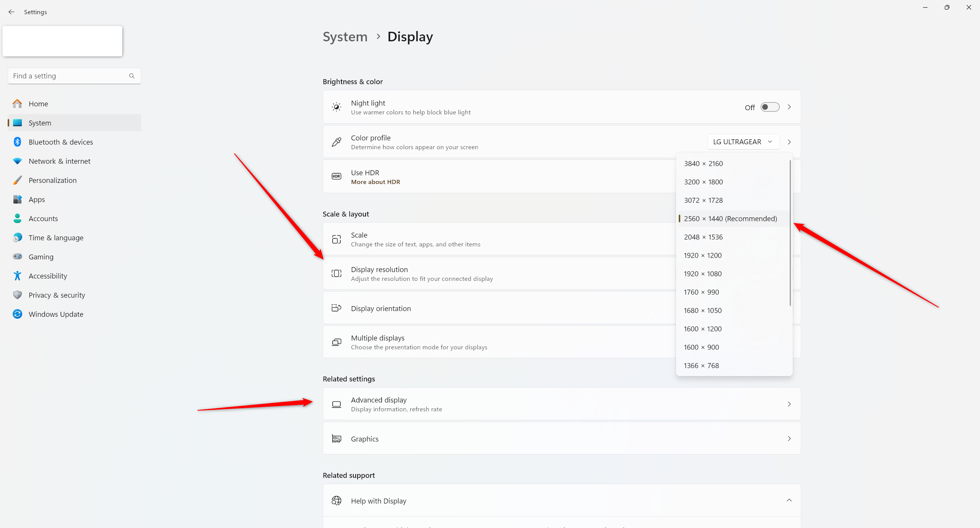The image size is (980, 528).
Task: Click the Network & internet icon
Action: pyautogui.click(x=18, y=161)
